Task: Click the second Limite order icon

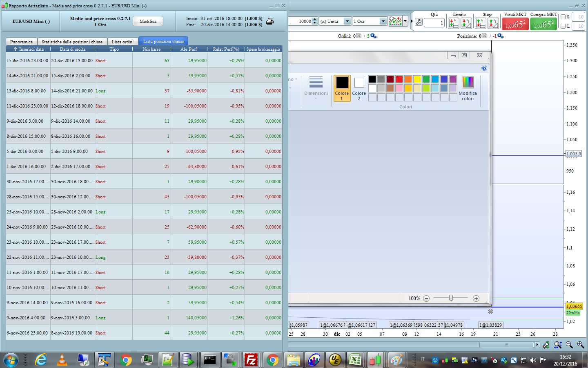Action: coord(466,23)
